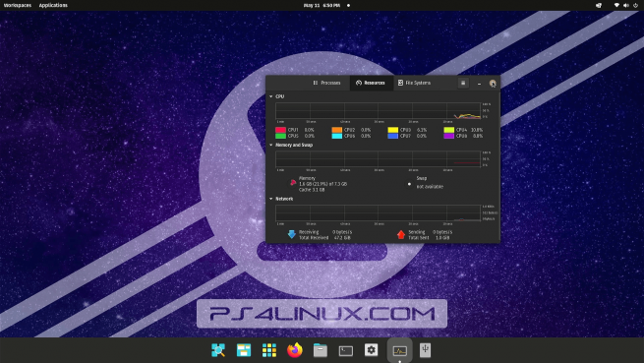
Task: Open the Applications menu in top bar
Action: pos(53,5)
